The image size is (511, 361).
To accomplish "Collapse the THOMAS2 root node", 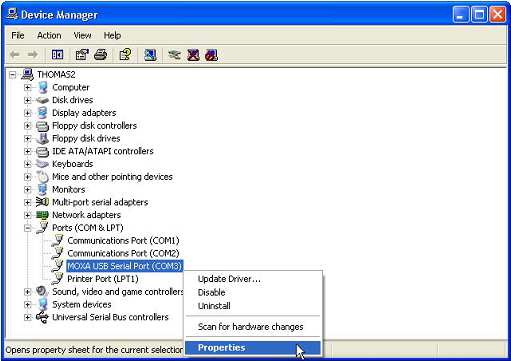I will 13,75.
